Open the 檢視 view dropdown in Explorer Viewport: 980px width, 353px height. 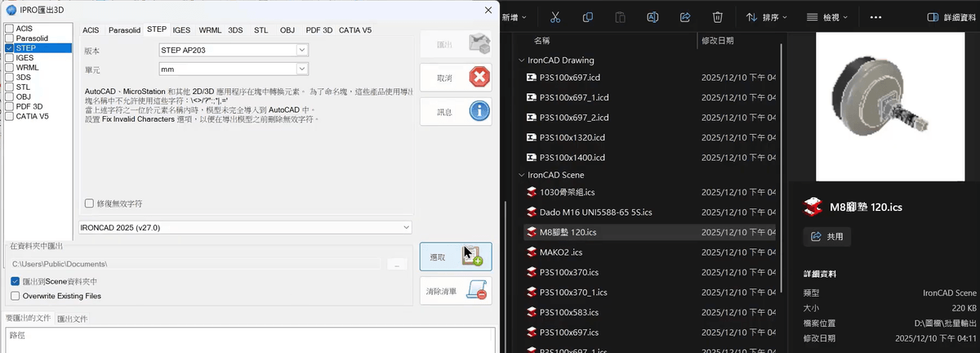(x=826, y=16)
